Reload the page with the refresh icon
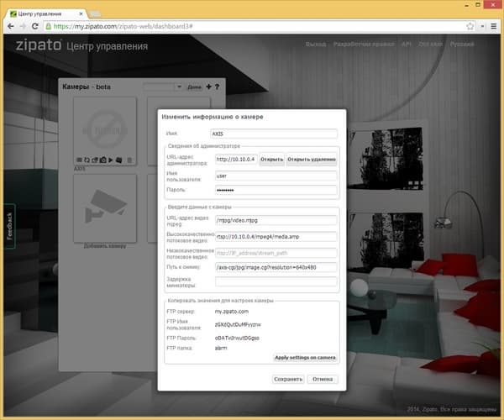Screen dimensions: 504x420 coord(35,26)
